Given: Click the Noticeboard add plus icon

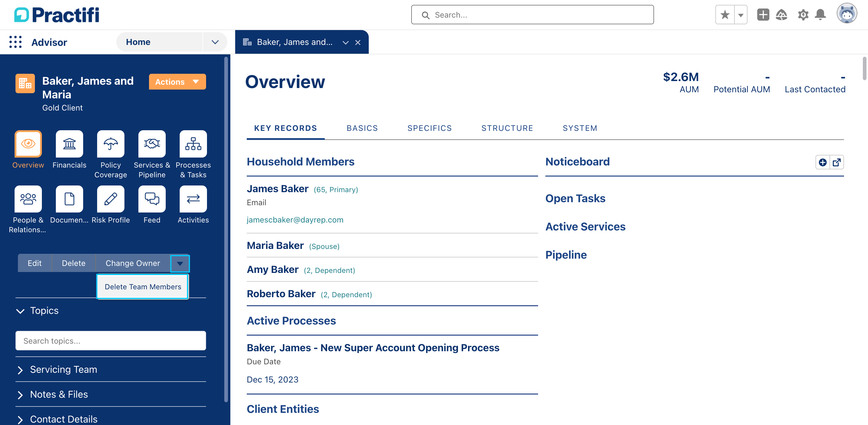Looking at the screenshot, I should pos(822,162).
